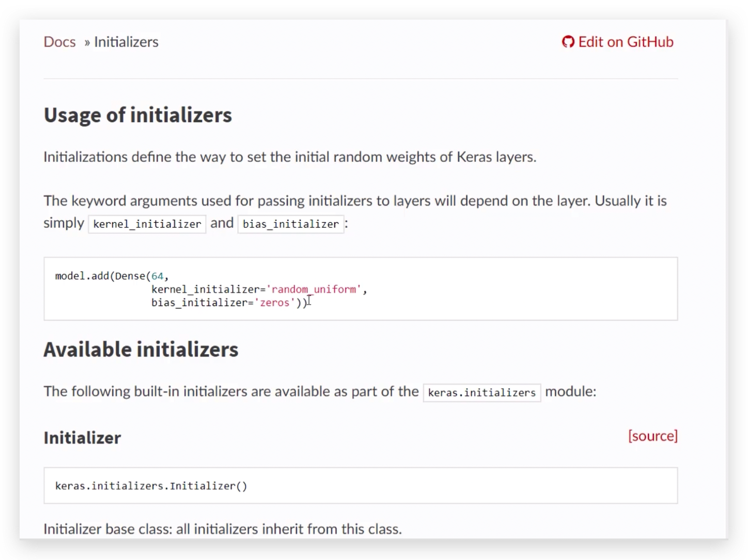Click the Initializers breadcrumb text
The width and height of the screenshot is (748, 560).
126,42
